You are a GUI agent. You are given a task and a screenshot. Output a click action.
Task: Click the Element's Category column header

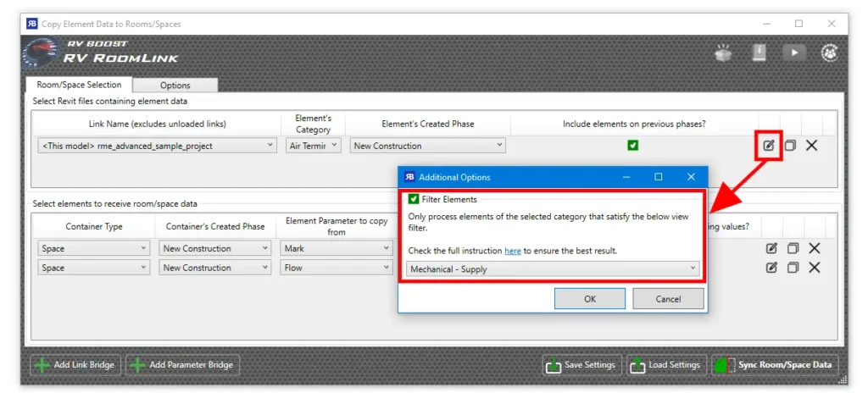click(314, 124)
